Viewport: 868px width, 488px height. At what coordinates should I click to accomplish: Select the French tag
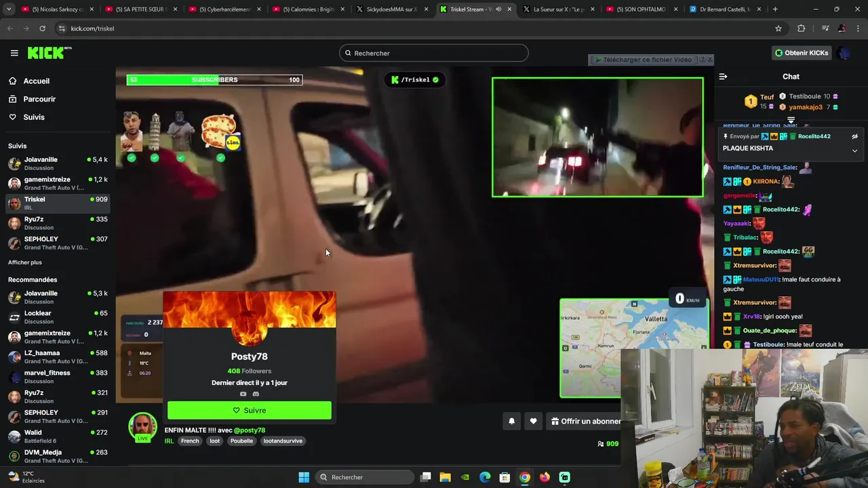[190, 441]
